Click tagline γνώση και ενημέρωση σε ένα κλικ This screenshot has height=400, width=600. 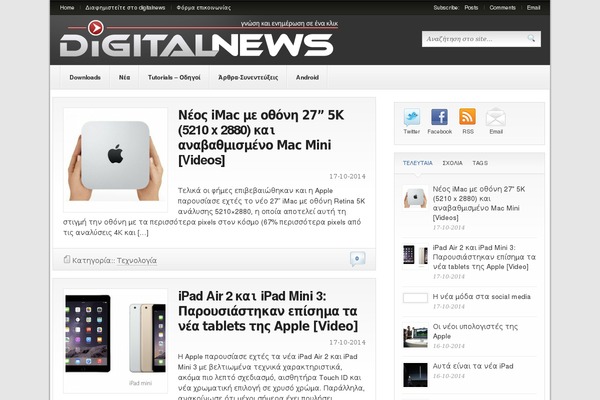[x=289, y=23]
